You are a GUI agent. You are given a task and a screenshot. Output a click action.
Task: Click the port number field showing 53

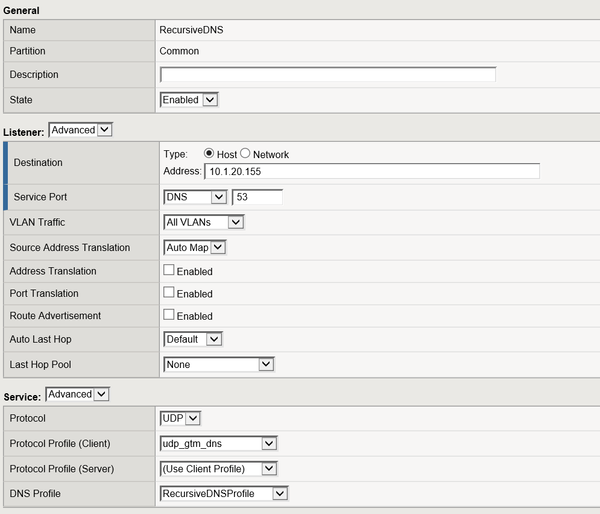pyautogui.click(x=256, y=198)
